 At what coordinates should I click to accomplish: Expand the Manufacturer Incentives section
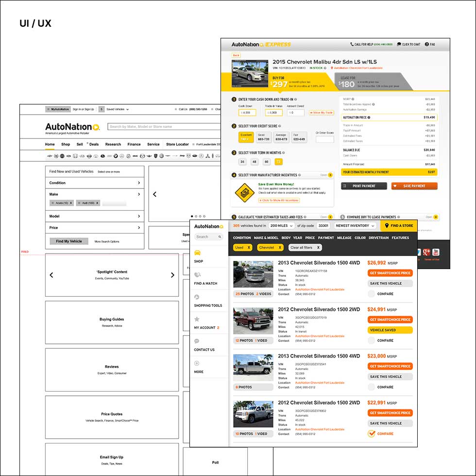[x=330, y=175]
